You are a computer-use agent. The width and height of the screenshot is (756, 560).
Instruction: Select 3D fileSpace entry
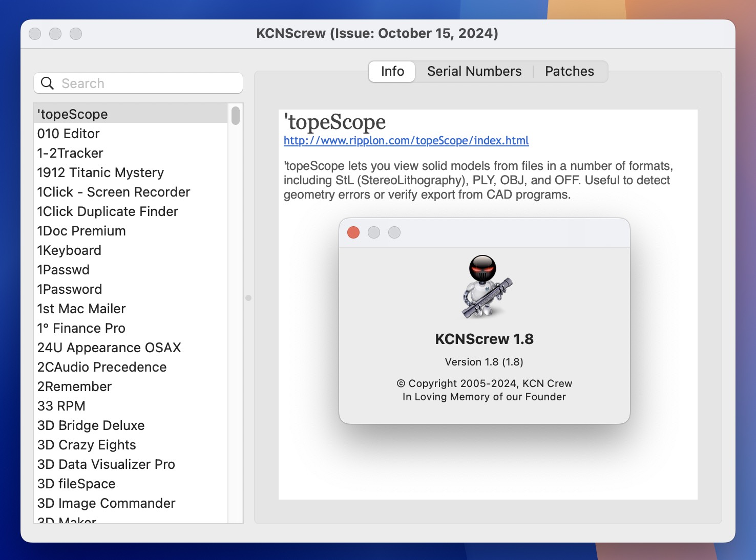(x=131, y=483)
